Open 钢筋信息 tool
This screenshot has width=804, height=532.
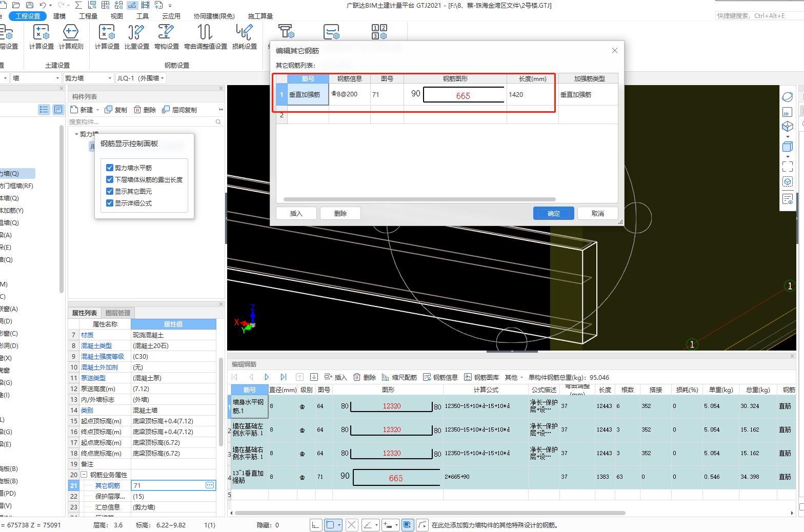[x=440, y=377]
